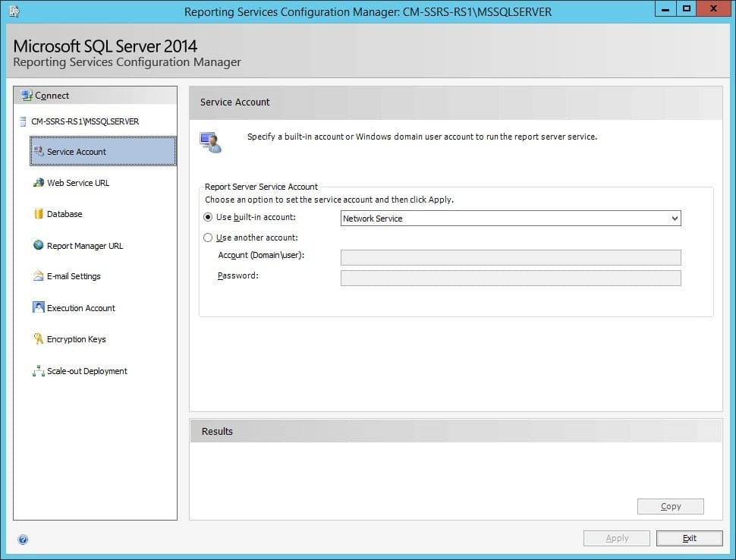
Task: Open the Database settings page
Action: 64,214
